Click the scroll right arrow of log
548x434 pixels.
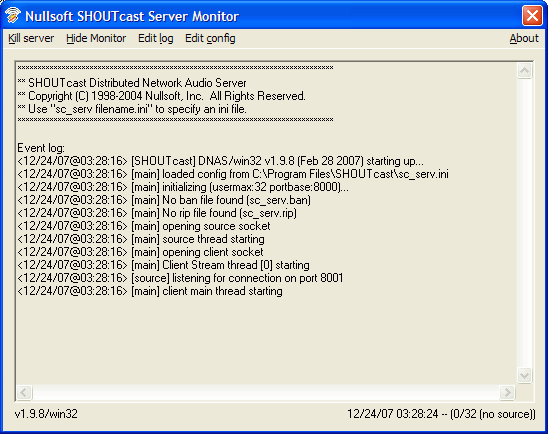click(507, 392)
